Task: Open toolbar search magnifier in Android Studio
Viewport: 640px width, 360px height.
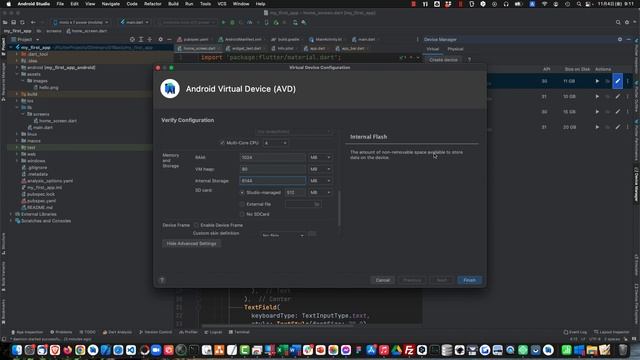Action: [x=618, y=22]
